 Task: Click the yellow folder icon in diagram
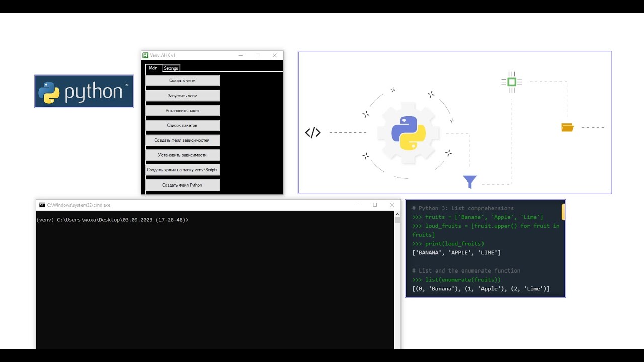568,128
